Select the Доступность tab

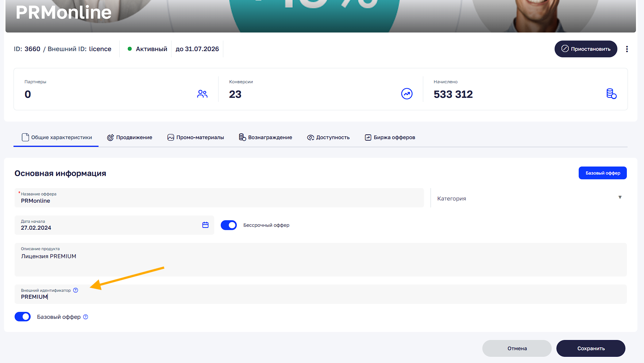click(328, 137)
